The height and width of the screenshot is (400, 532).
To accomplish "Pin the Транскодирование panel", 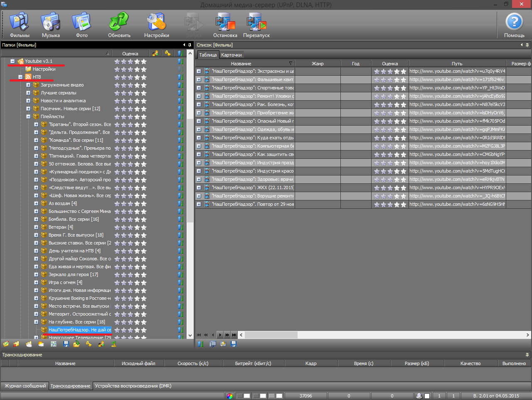I will pos(527,355).
